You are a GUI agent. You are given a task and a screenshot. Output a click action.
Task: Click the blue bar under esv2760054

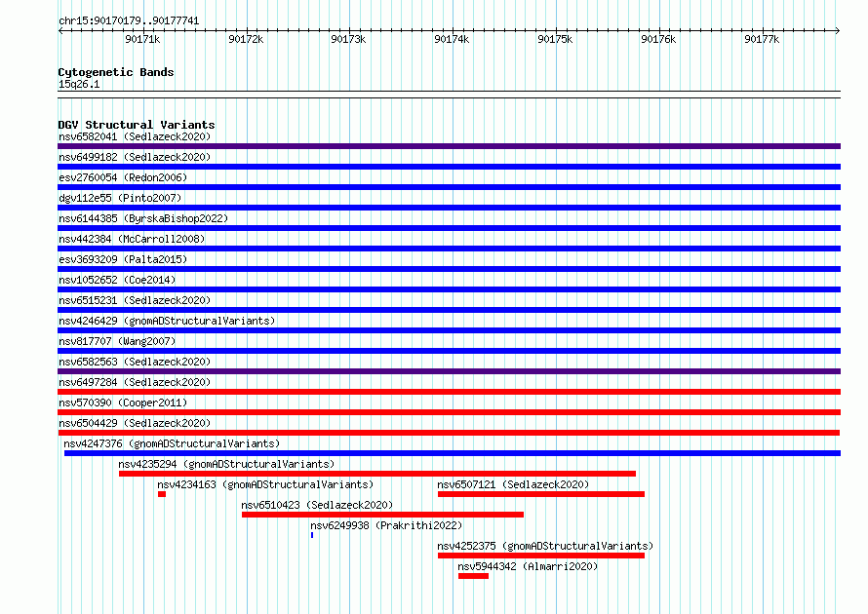click(x=449, y=187)
